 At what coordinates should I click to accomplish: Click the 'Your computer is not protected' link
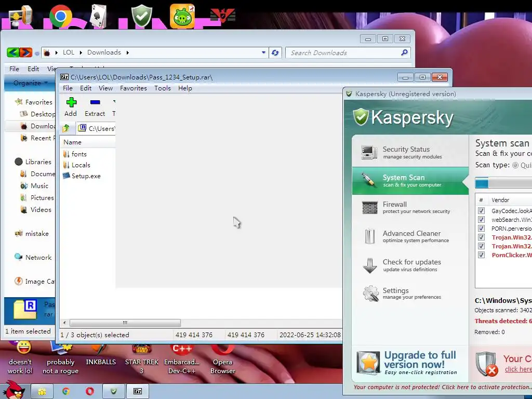(x=442, y=387)
